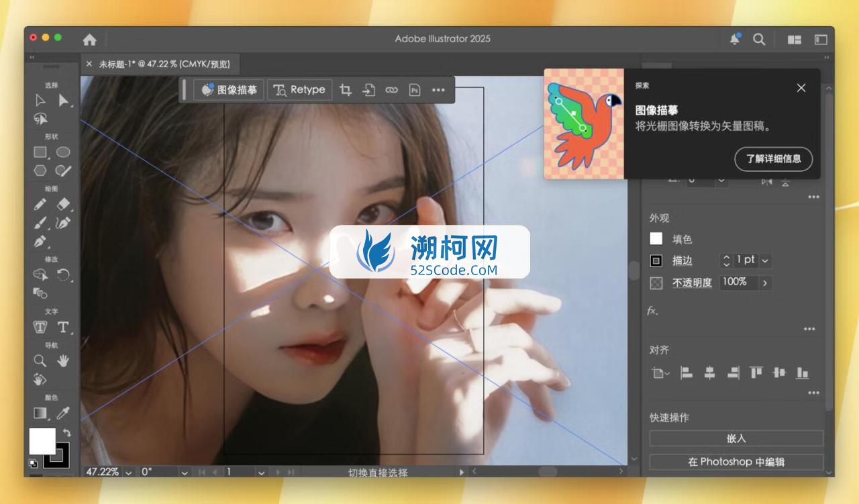The image size is (859, 504).
Task: Select the Pen tool
Action: tap(40, 241)
